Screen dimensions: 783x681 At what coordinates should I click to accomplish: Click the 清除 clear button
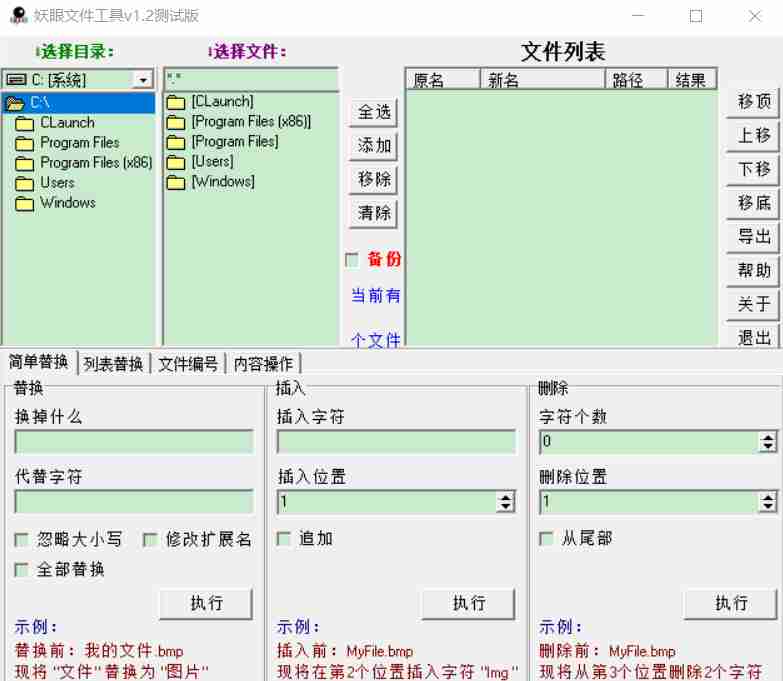click(374, 213)
